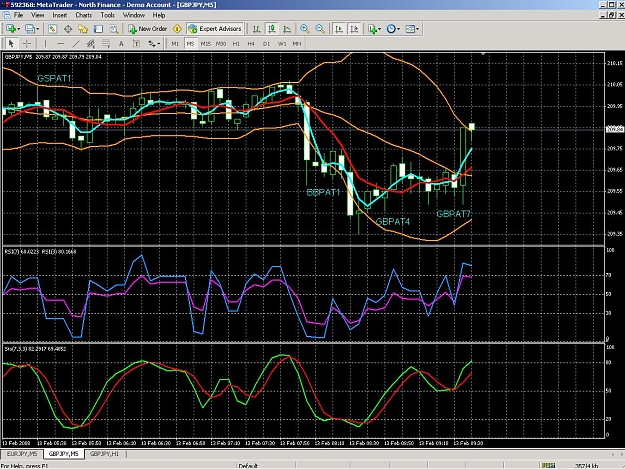This screenshot has height=469, width=625.
Task: Click the GBPAT1 chart label
Action: (323, 192)
